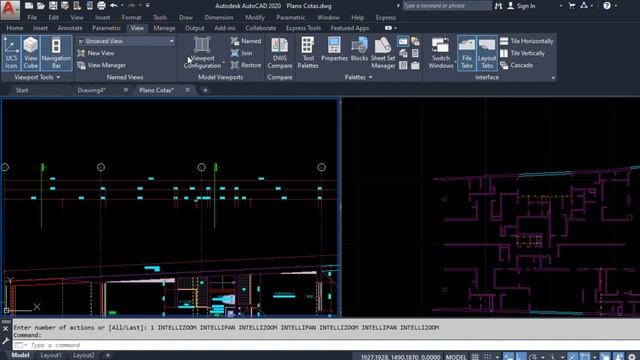Close the Plano Cotas file tab

point(187,90)
